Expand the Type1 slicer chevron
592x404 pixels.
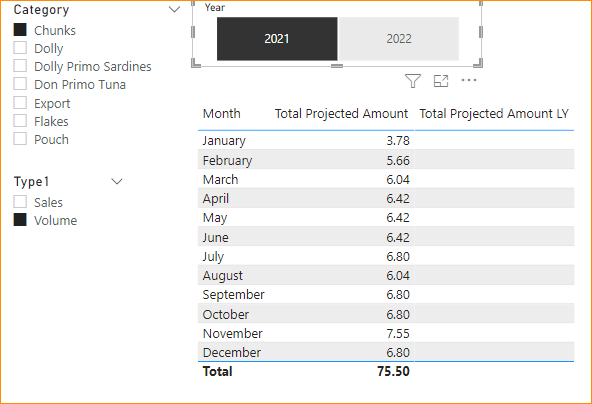[117, 182]
